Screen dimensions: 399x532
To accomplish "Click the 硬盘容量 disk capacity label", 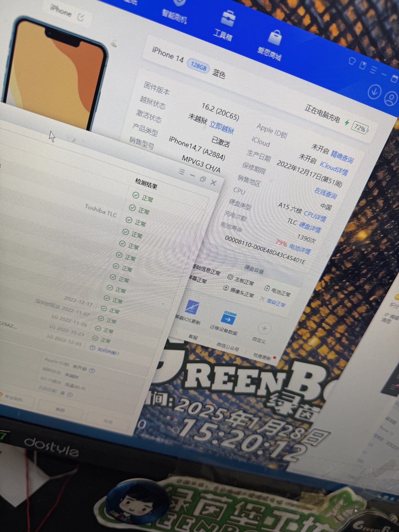I will 254,270.
